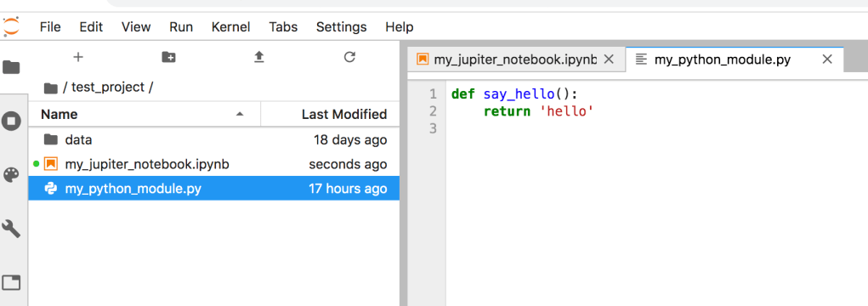Click the data folder icon
The image size is (868, 306).
coord(50,140)
